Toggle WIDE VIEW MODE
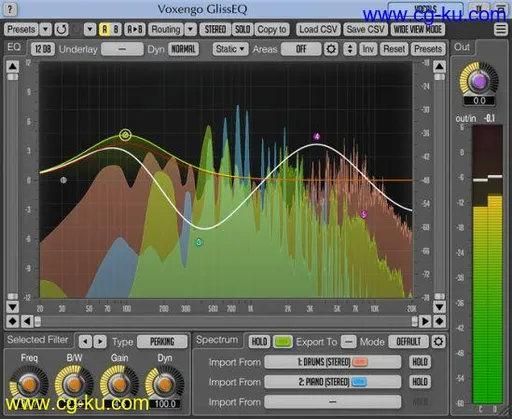The width and height of the screenshot is (512, 419). point(418,30)
